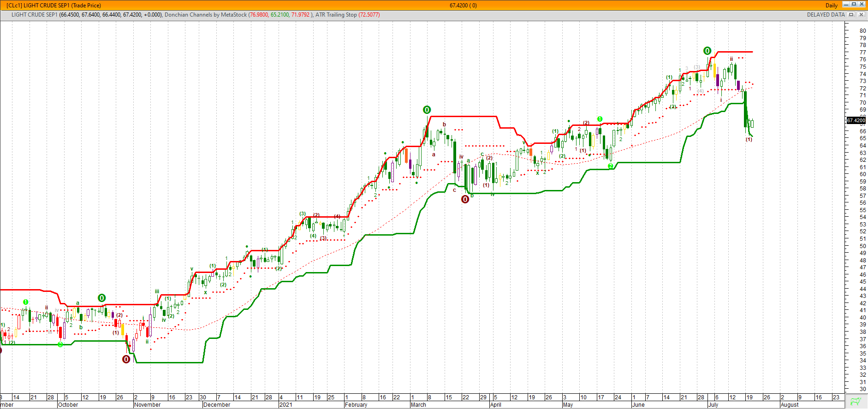Image resolution: width=868 pixels, height=409 pixels.
Task: Click the dark red circled 0 at the November low
Action: [x=126, y=359]
